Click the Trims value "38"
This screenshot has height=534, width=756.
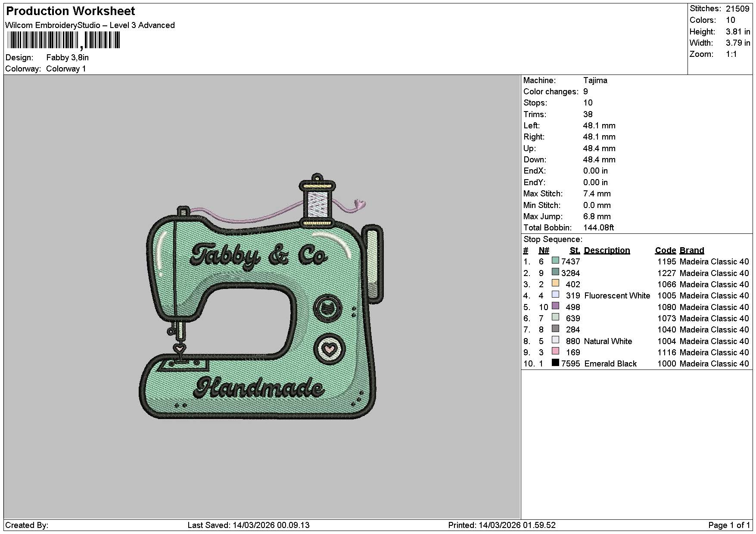(588, 114)
